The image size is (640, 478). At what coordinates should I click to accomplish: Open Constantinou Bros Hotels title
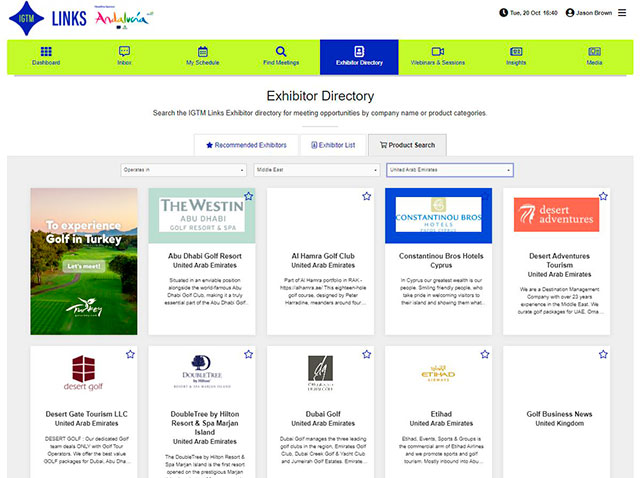pos(441,256)
